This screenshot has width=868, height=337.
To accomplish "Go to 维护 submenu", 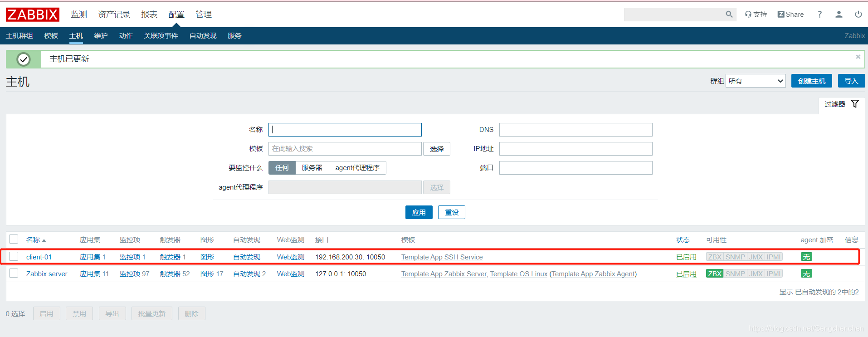I will coord(101,36).
